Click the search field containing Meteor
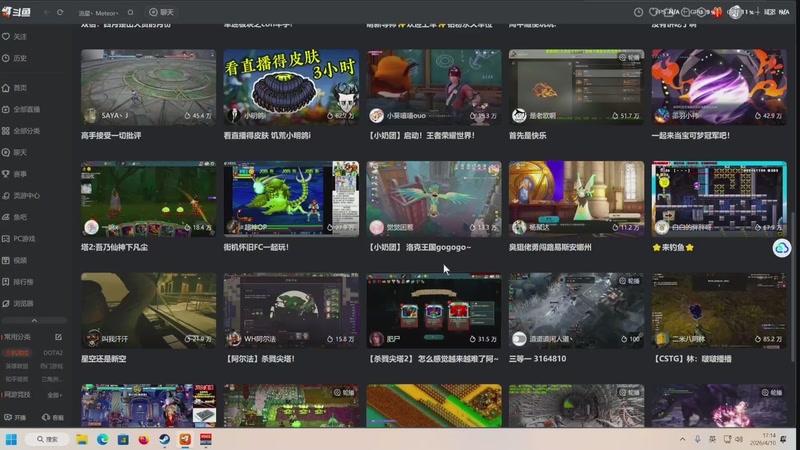The width and height of the screenshot is (800, 450). pos(99,13)
